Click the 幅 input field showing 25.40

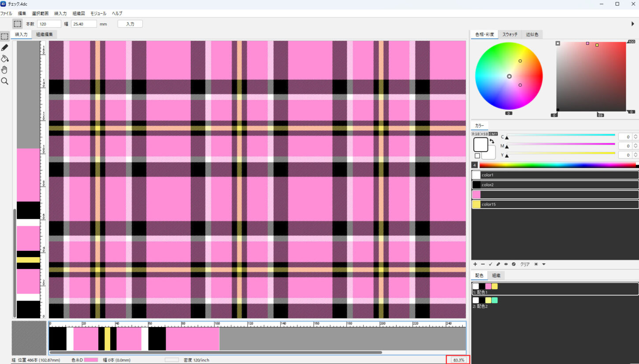84,24
